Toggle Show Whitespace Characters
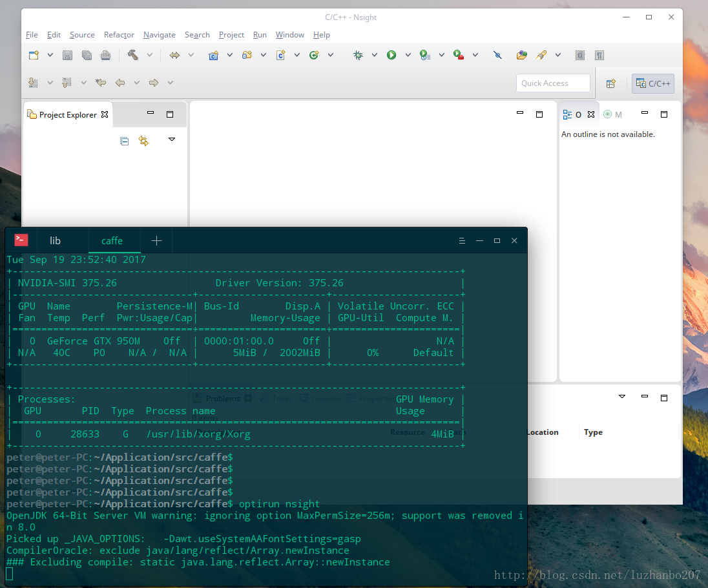The width and height of the screenshot is (708, 588). pyautogui.click(x=599, y=55)
